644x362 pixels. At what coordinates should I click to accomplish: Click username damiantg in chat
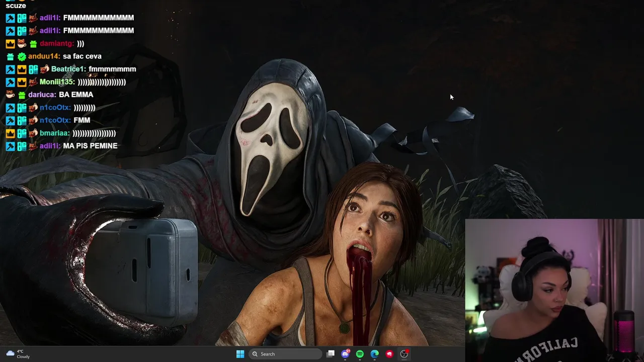[x=57, y=44]
